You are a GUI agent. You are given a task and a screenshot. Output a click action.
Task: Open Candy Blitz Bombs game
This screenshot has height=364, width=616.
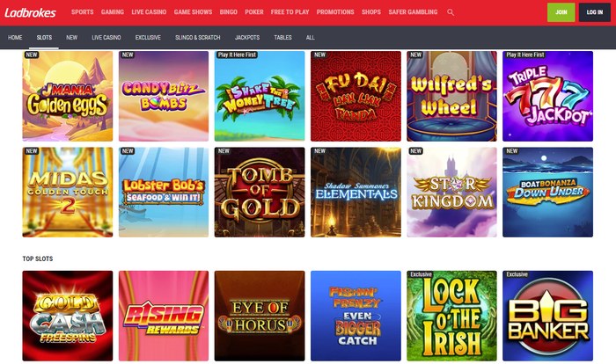pyautogui.click(x=164, y=96)
